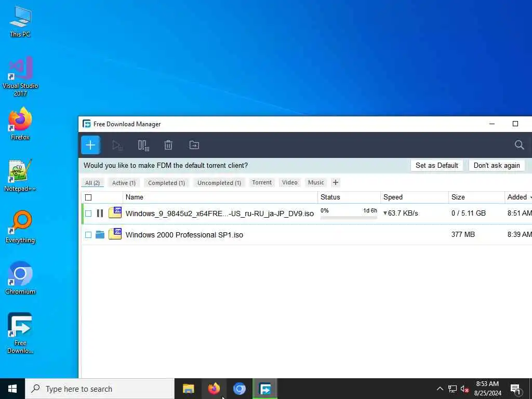
Task: Check the Windows 2000 Professional SP1.iso checkbox
Action: pos(88,235)
